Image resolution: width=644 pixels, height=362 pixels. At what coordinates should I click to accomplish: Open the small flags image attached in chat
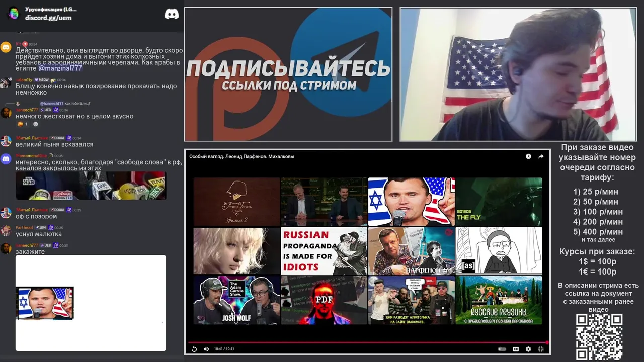(45, 303)
